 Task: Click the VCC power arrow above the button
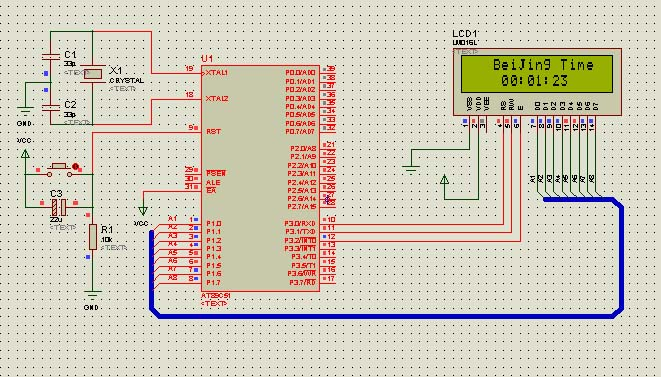pos(25,154)
